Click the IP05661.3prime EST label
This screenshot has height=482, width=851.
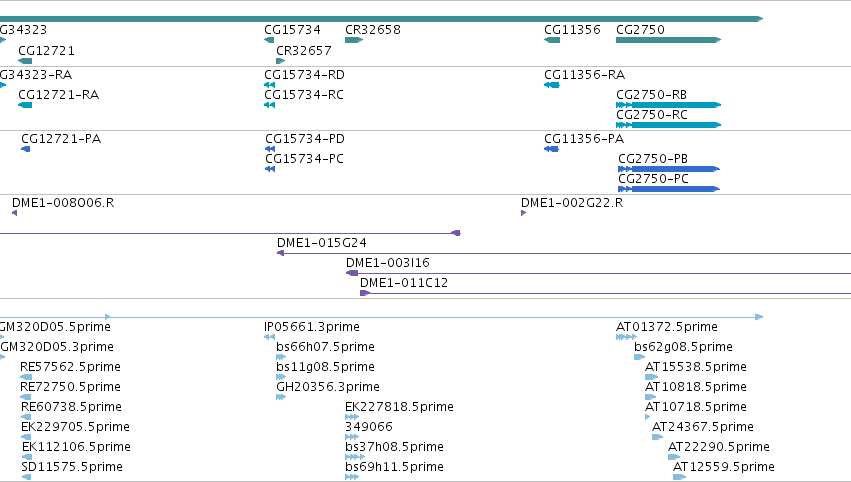tap(312, 327)
